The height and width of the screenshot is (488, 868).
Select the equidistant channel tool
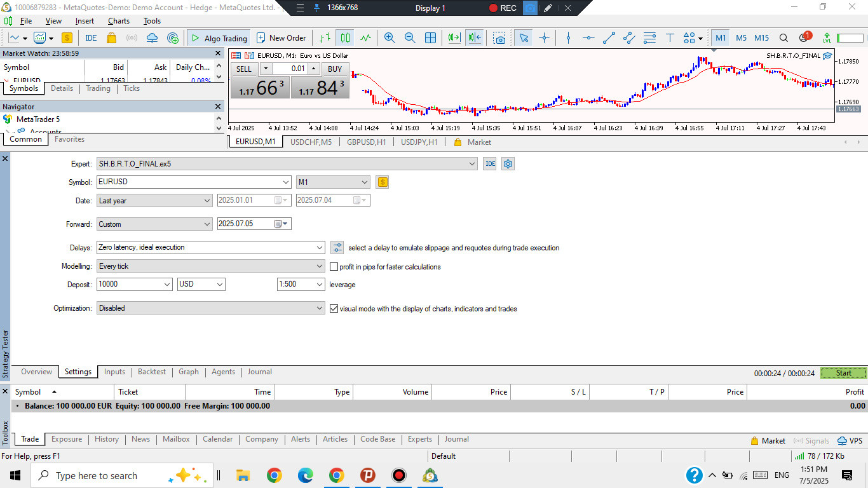[x=629, y=38]
